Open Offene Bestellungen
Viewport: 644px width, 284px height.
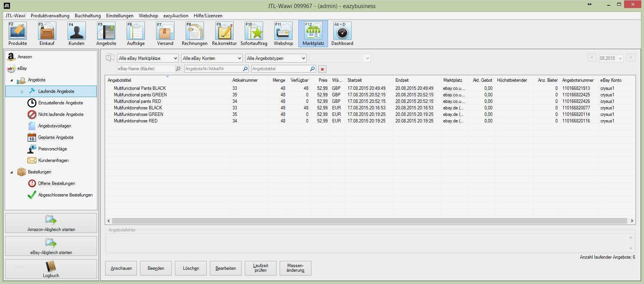(56, 183)
